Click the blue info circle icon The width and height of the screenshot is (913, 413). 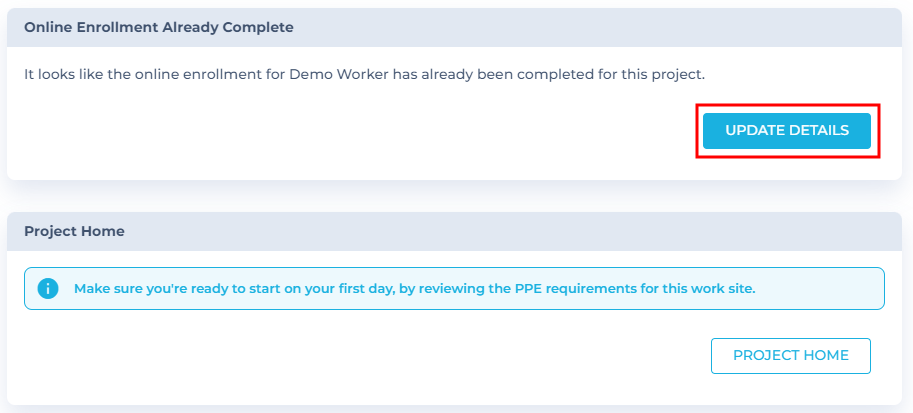[x=48, y=288]
